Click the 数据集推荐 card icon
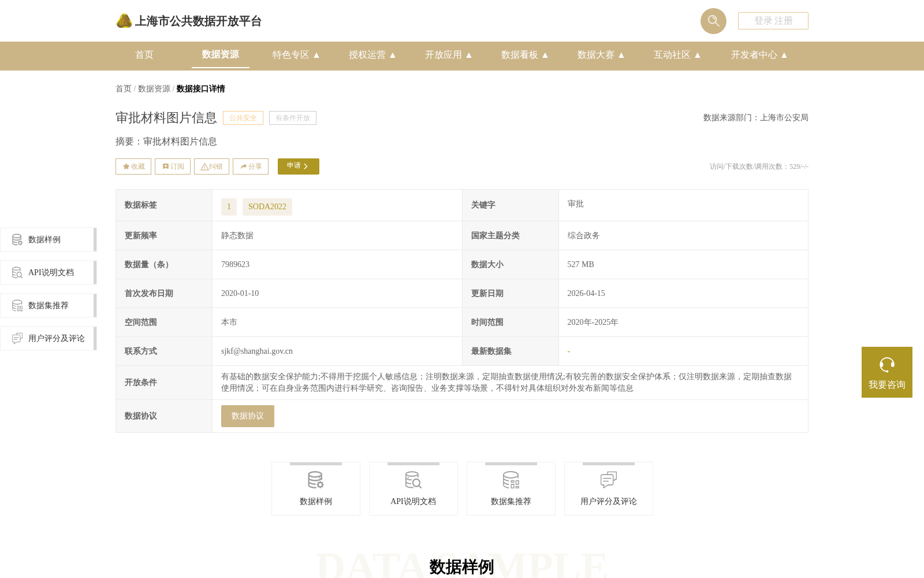The width and height of the screenshot is (924, 578). click(x=511, y=480)
